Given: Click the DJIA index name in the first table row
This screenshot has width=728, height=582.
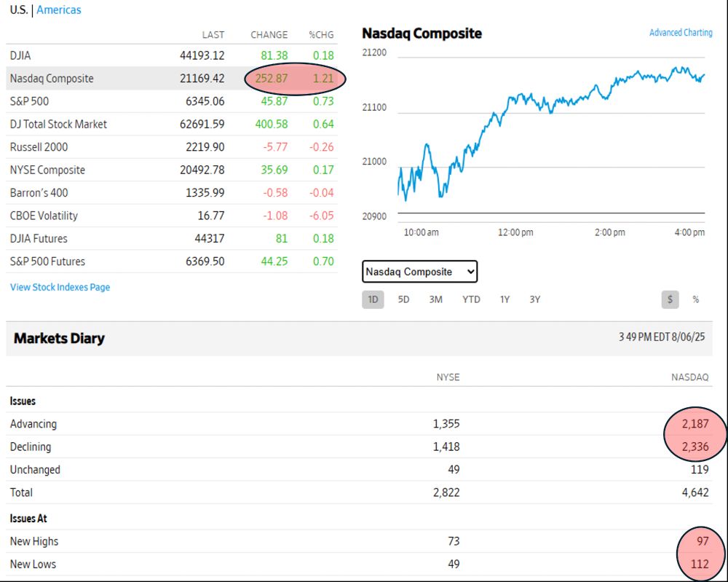Looking at the screenshot, I should (20, 56).
